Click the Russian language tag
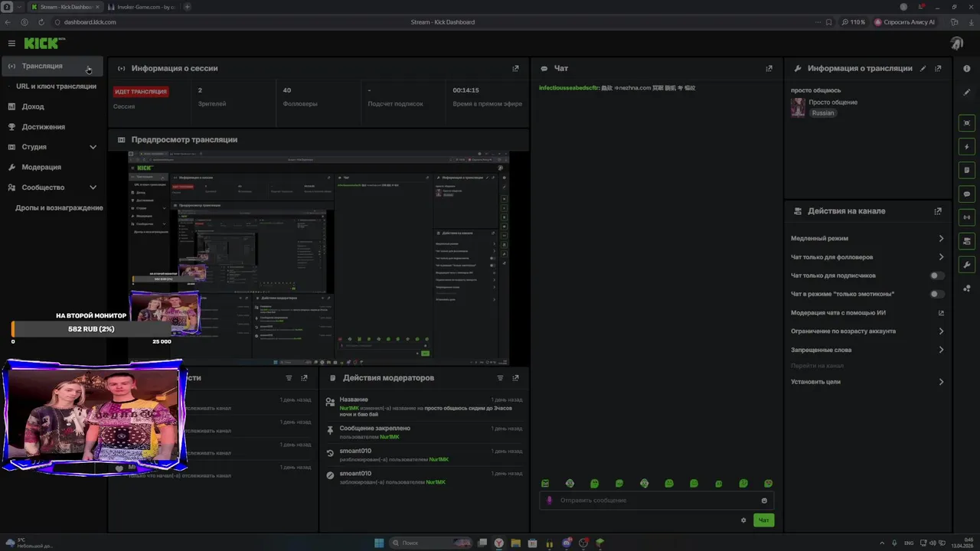Viewport: 980px width, 551px height. point(823,113)
